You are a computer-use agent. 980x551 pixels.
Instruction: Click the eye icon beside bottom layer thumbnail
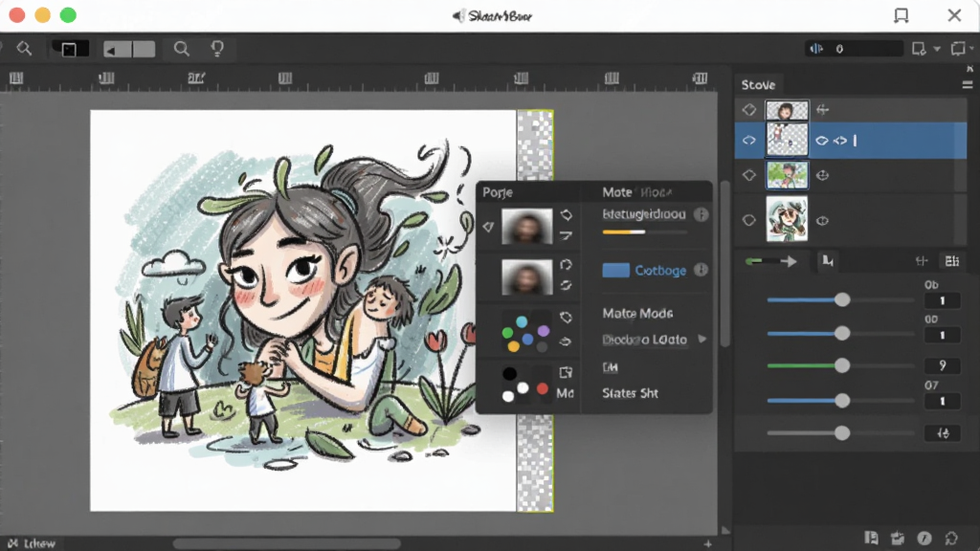click(822, 221)
